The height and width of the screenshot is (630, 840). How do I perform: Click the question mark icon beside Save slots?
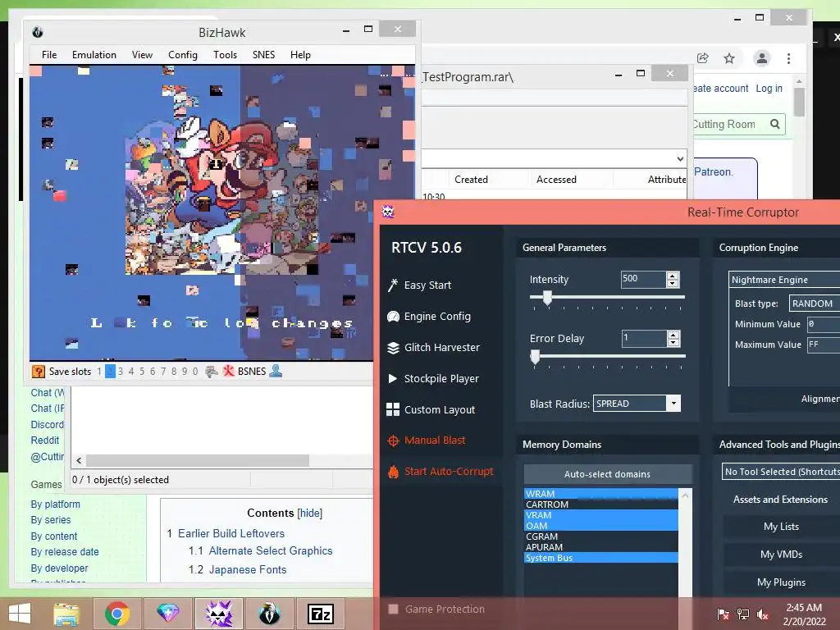click(x=38, y=372)
